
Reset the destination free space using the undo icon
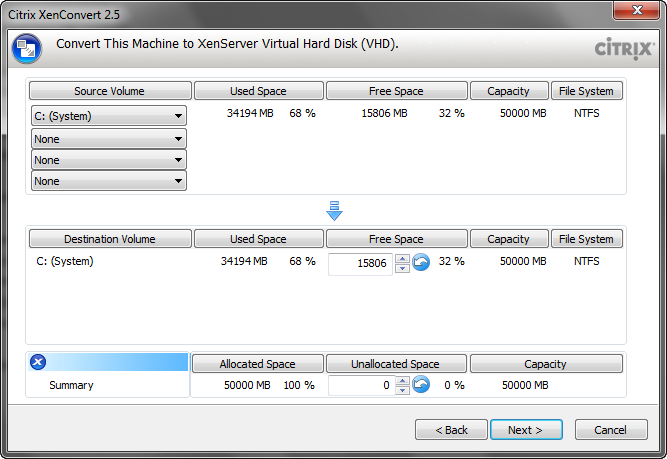click(x=421, y=262)
